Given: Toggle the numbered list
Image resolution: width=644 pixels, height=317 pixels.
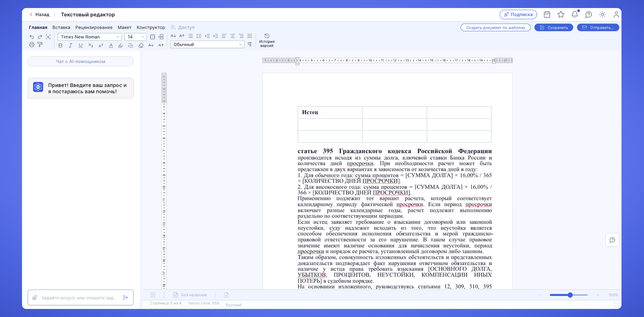Looking at the screenshot, I should pos(199,36).
